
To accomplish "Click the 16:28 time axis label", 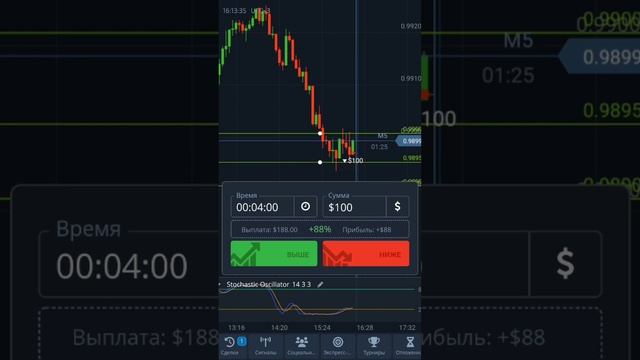I will (x=365, y=327).
